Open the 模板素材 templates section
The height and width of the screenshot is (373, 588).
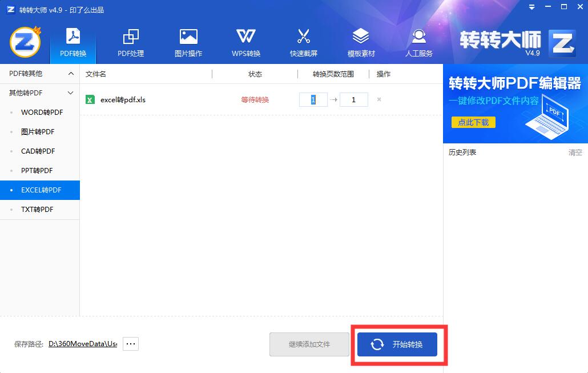[361, 43]
